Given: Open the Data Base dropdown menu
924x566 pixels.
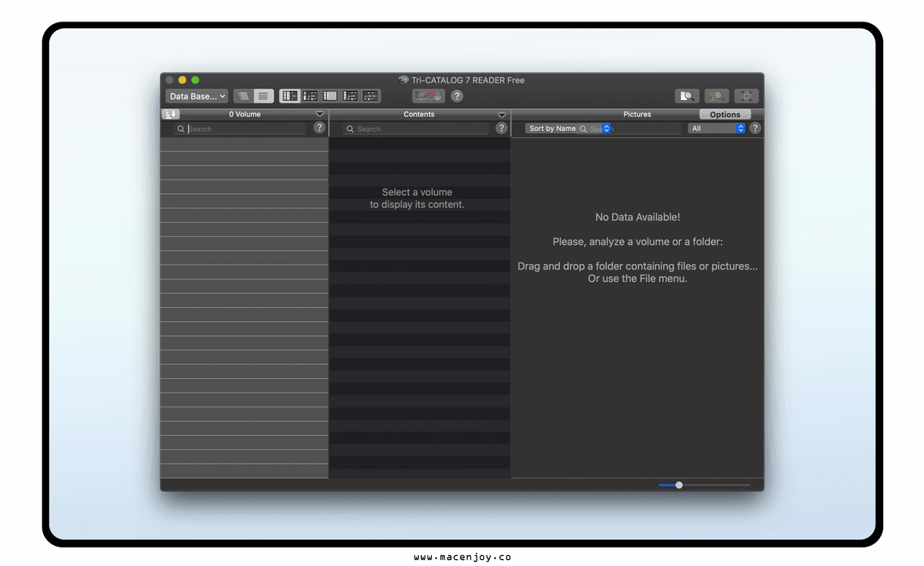Looking at the screenshot, I should point(197,96).
